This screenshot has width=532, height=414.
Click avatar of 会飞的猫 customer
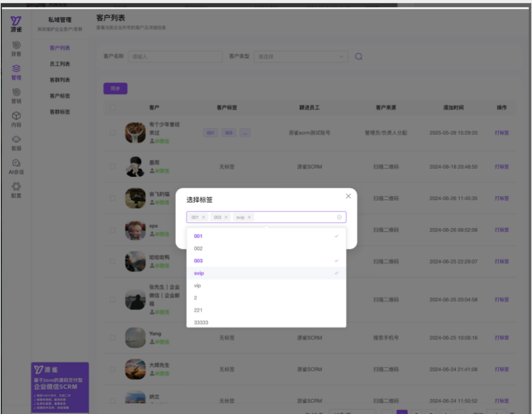[x=135, y=198]
